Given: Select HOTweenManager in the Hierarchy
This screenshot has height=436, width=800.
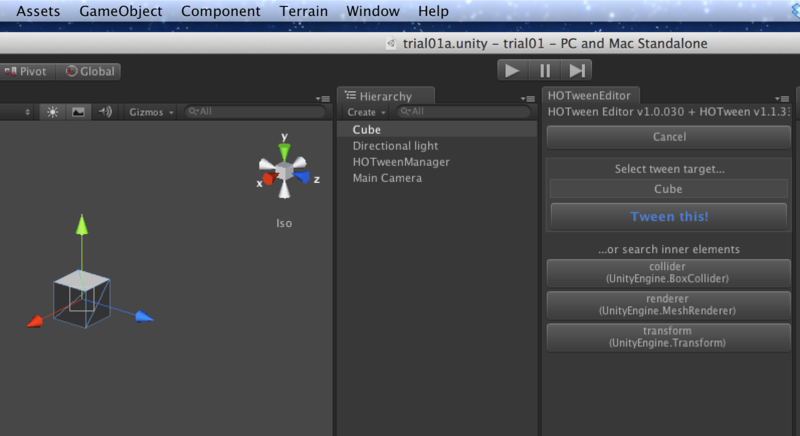Looking at the screenshot, I should click(437, 162).
